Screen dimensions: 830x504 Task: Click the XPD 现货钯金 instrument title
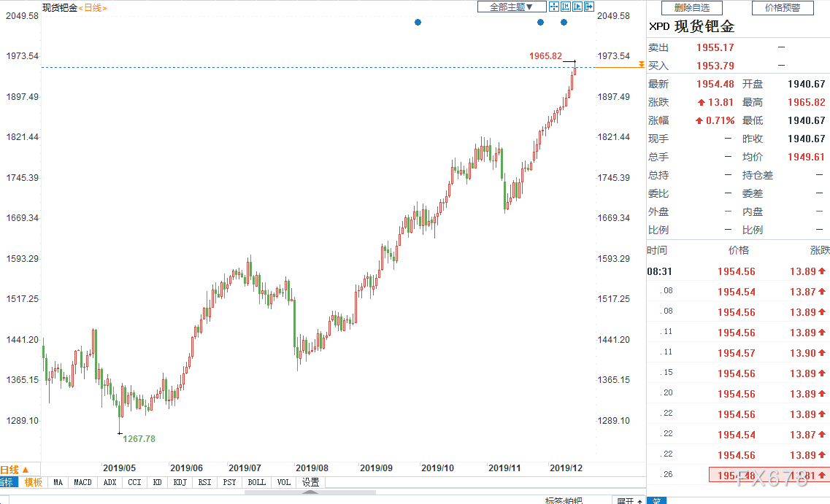click(x=691, y=26)
